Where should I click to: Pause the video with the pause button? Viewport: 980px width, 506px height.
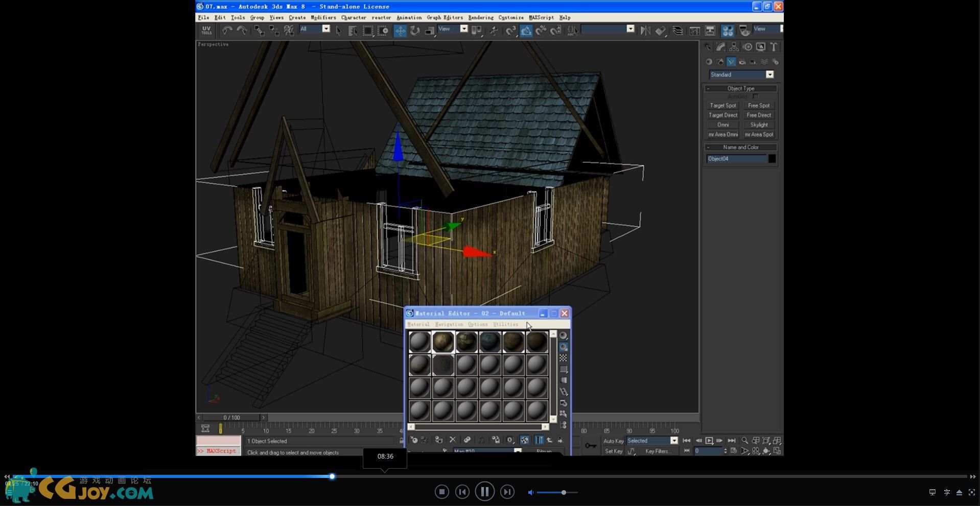click(484, 492)
